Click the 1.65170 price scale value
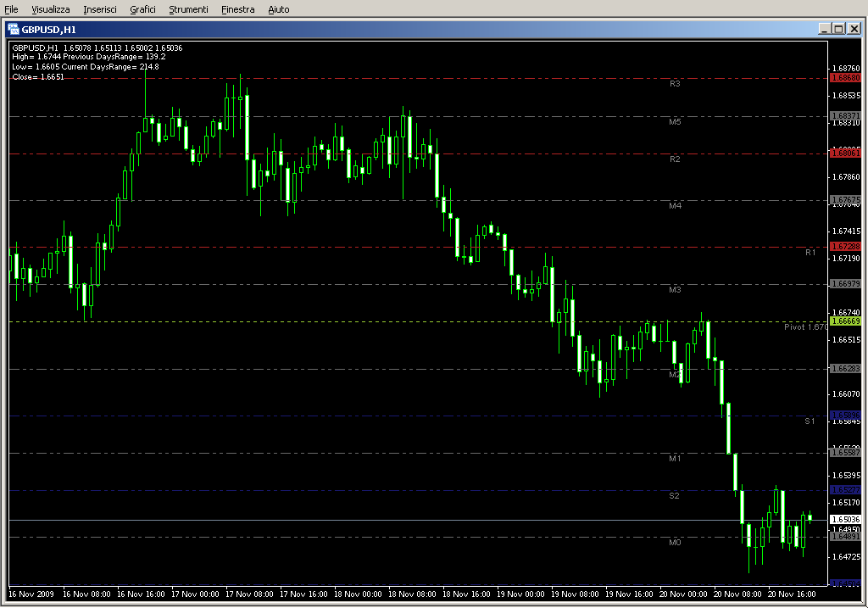Image resolution: width=868 pixels, height=608 pixels. point(847,503)
